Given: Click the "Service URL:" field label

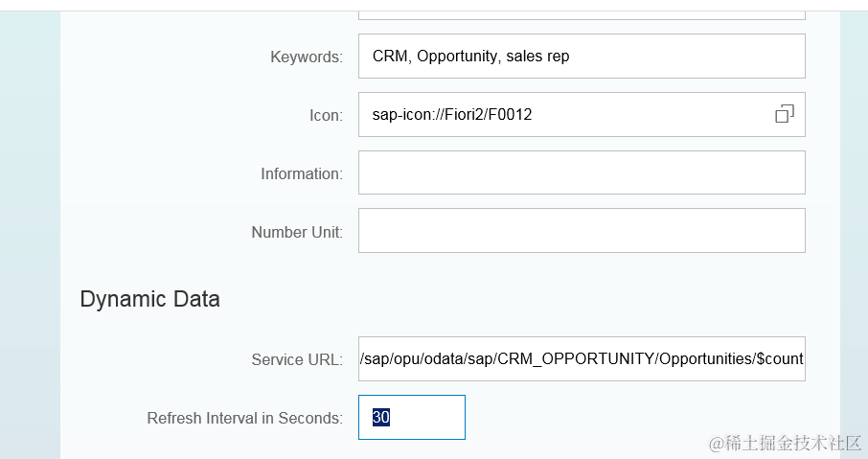Looking at the screenshot, I should point(296,360).
